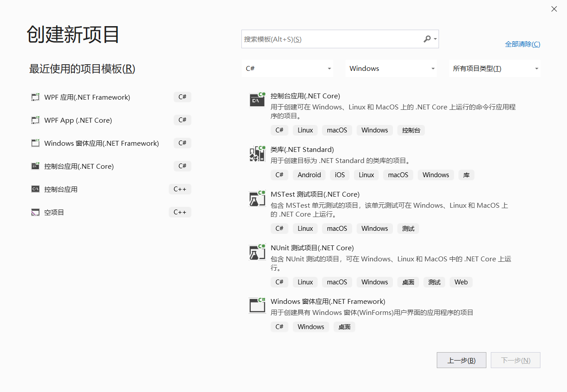This screenshot has height=392, width=567.
Task: Click the 下一步 next button
Action: (516, 360)
